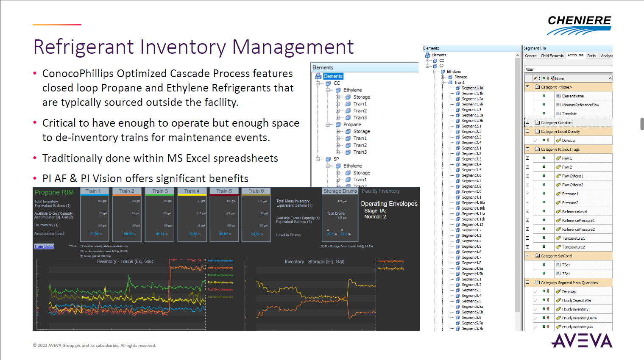Click the ElementName attribute icon
Screen dimensions: 644x360
click(x=558, y=96)
